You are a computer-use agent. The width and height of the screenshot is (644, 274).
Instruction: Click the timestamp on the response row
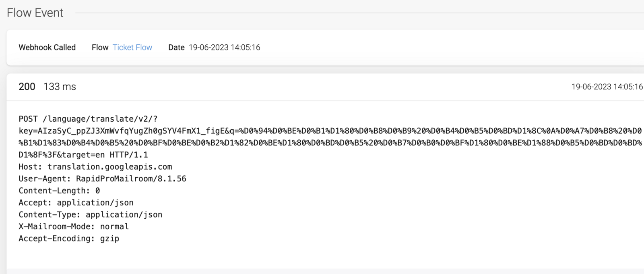coord(607,87)
